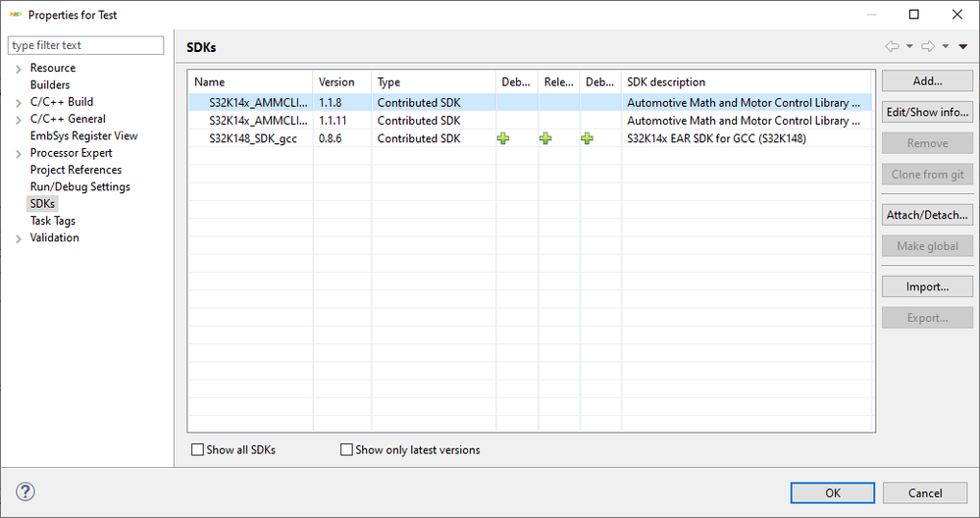Screen dimensions: 980x518
Task: Expand the C/C++ Build node
Action: point(19,102)
